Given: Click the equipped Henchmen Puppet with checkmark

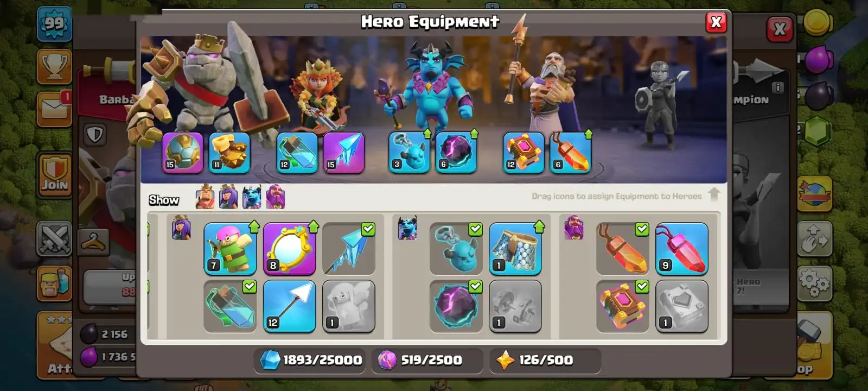Looking at the screenshot, I should [x=456, y=248].
